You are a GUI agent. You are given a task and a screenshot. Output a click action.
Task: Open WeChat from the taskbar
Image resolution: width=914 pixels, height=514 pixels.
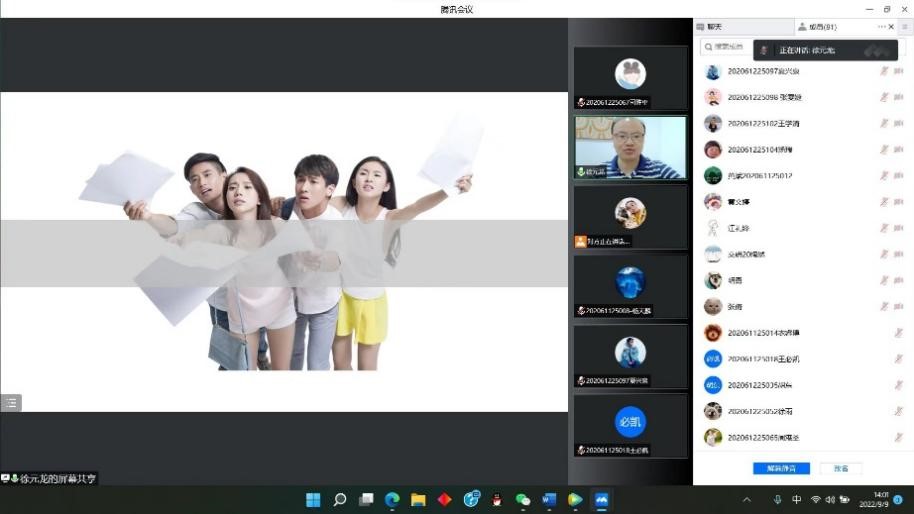[x=523, y=499]
